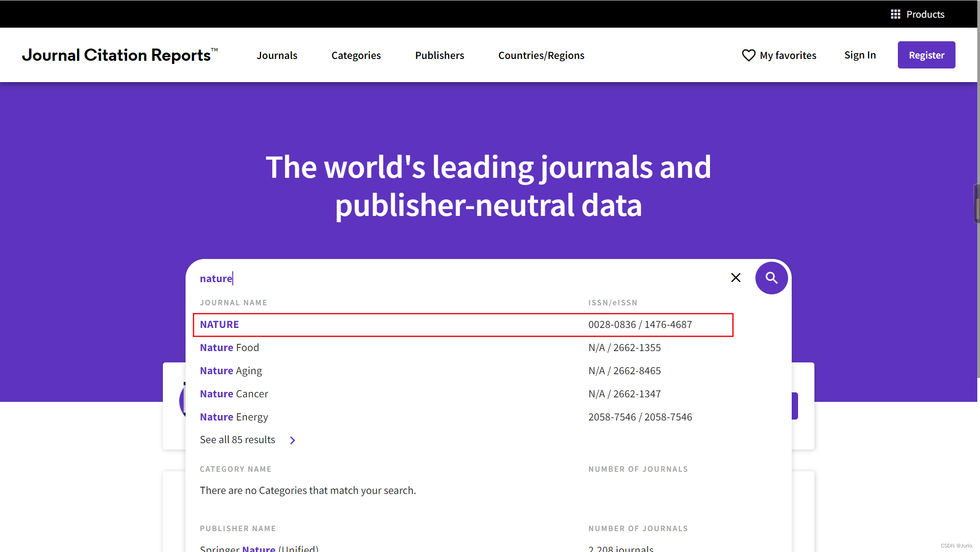980x552 pixels.
Task: Select the Nature Food suggestion
Action: (230, 347)
